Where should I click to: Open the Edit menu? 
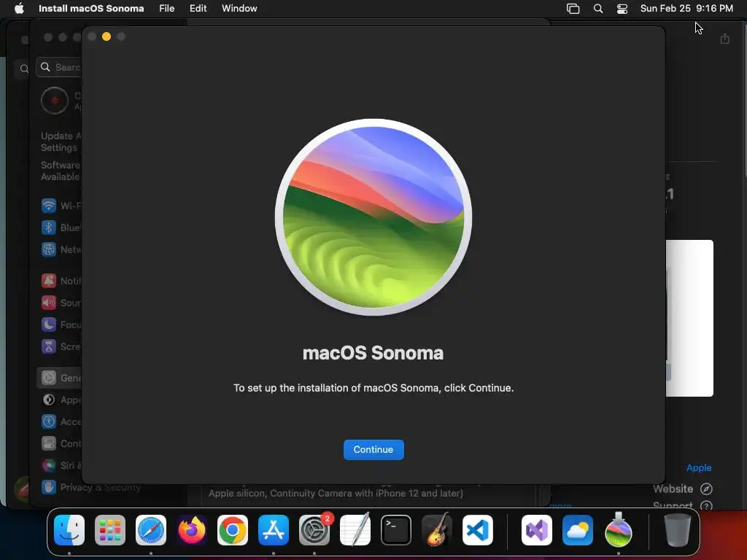[x=198, y=8]
